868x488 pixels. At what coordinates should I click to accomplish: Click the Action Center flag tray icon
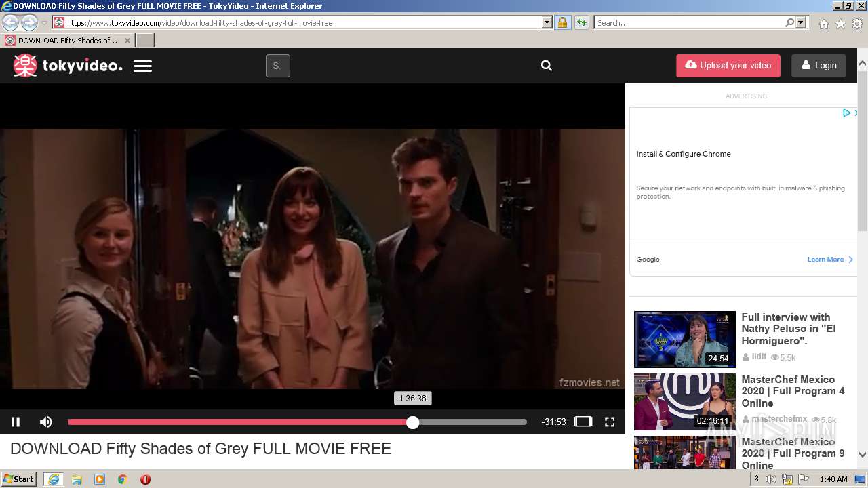[804, 479]
